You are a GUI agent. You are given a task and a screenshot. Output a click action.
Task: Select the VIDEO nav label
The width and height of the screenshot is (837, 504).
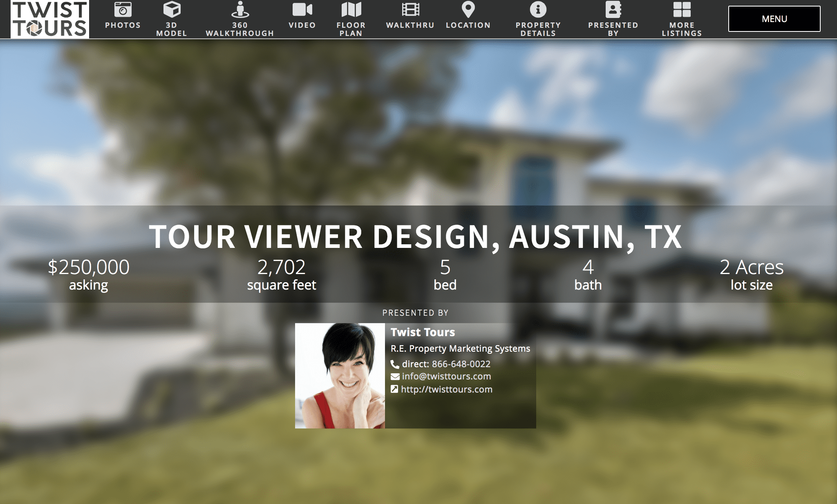coord(302,25)
